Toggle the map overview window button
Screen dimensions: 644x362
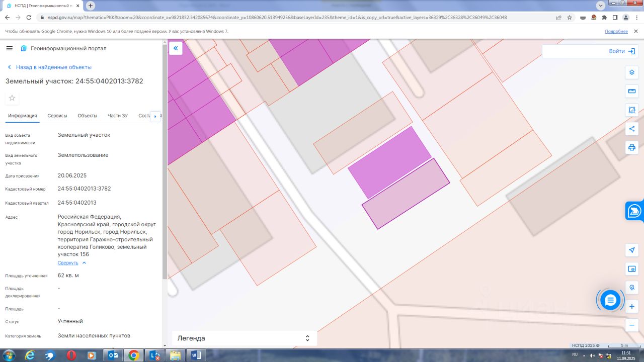point(632,269)
